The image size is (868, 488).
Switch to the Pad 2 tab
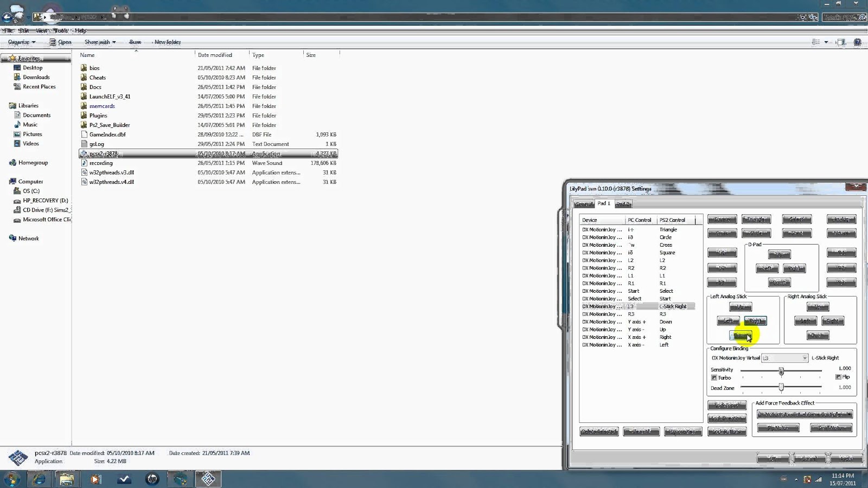click(x=623, y=204)
